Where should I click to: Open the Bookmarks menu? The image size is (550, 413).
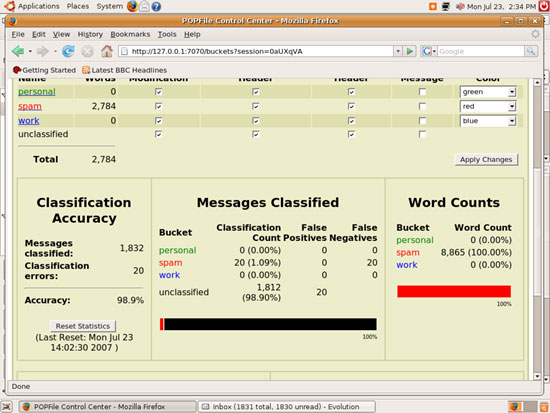click(x=130, y=34)
